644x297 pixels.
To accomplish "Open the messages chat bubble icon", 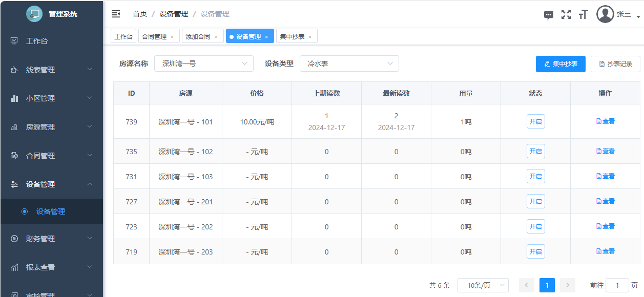I will point(548,15).
